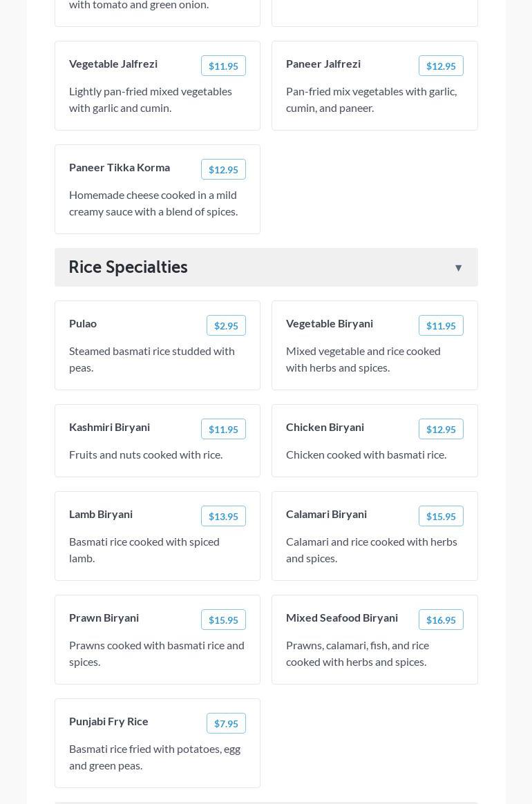
Task: Collapse the Rice Specialties section arrow
Action: click(x=458, y=268)
